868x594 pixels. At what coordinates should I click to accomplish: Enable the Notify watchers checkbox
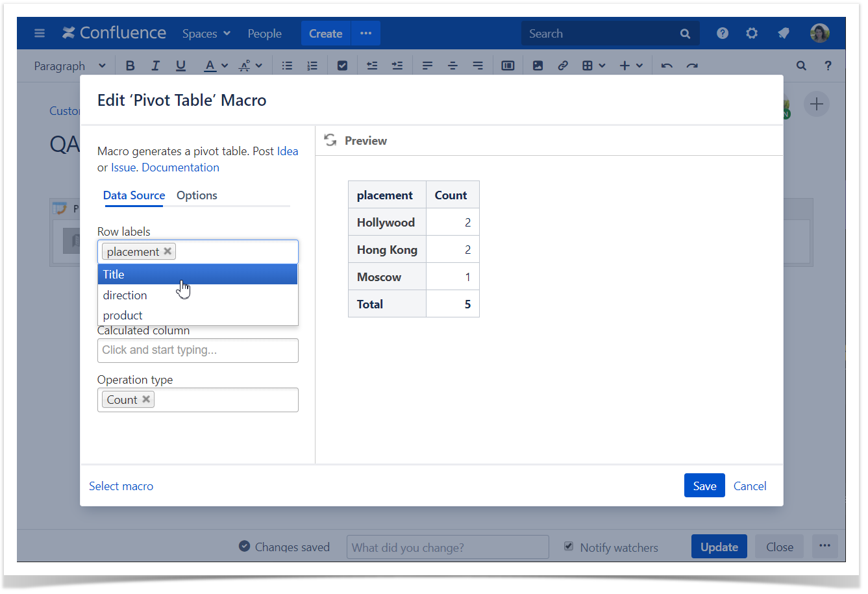[569, 547]
